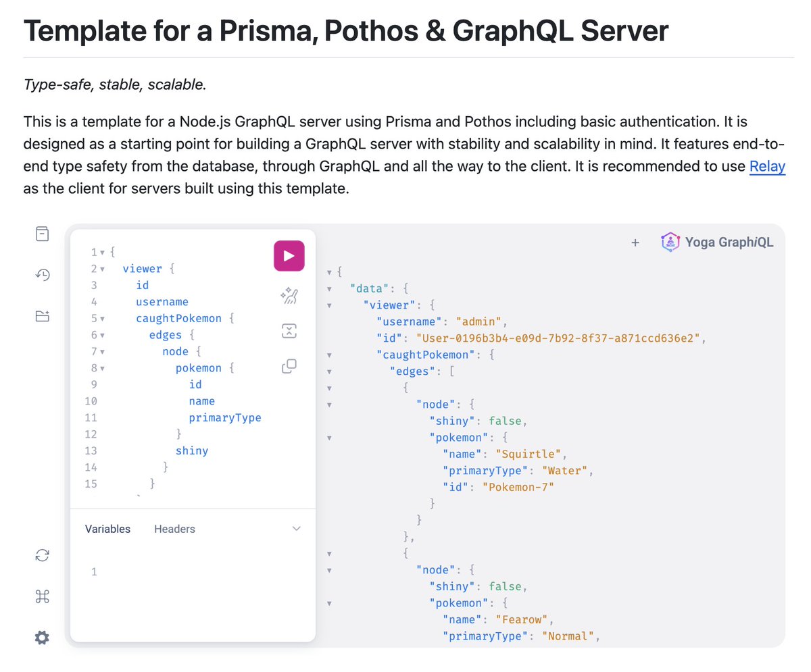Run the query with the execute button
The width and height of the screenshot is (811, 672).
coord(289,256)
